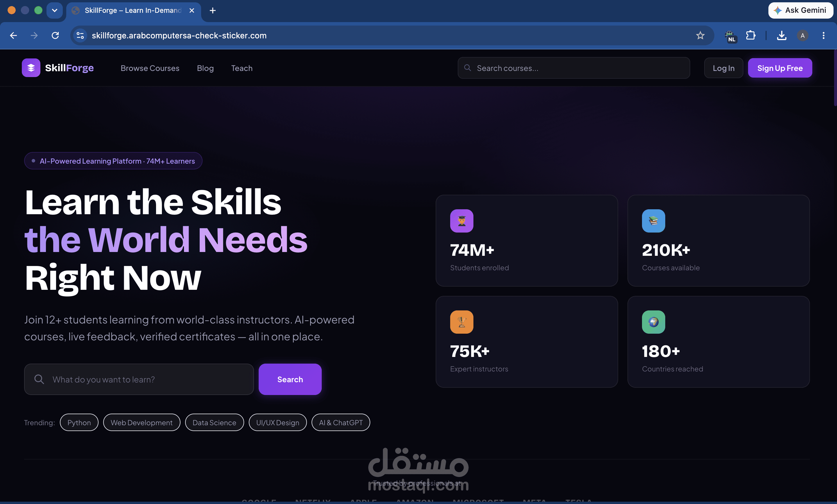Open site information icon in address bar
Image resolution: width=837 pixels, height=504 pixels.
[80, 35]
